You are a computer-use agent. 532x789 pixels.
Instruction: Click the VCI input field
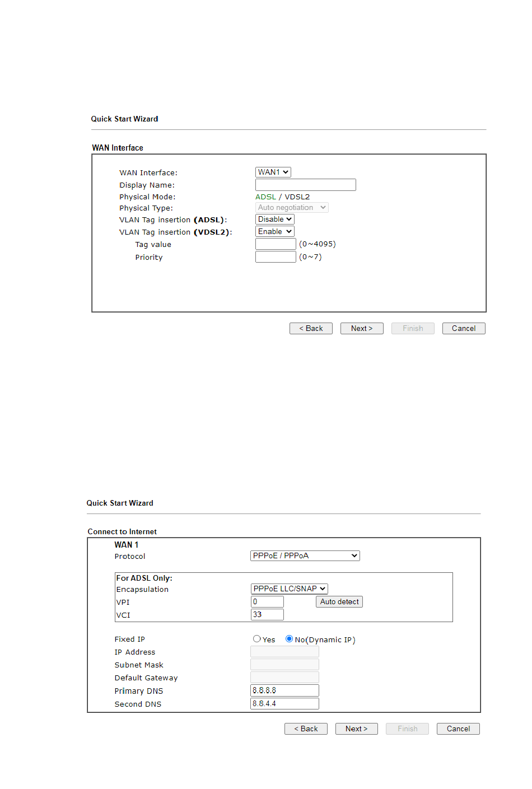(267, 614)
